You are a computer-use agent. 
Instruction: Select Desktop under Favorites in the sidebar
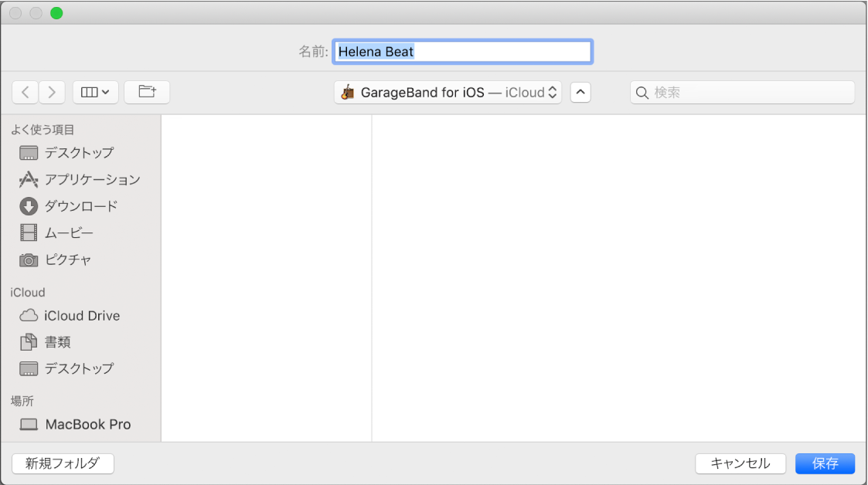click(78, 153)
